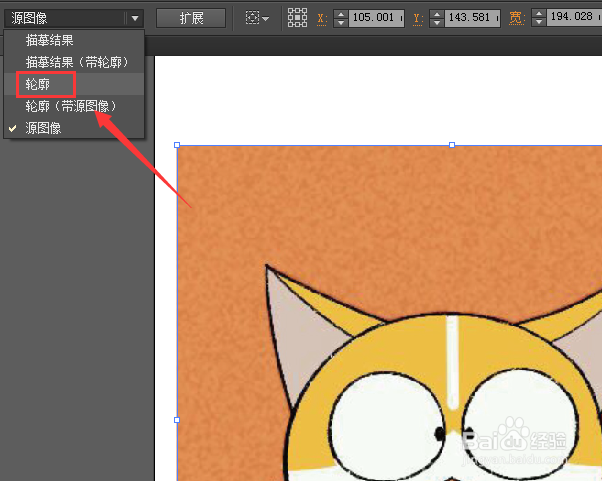Increase width value with up stepper
This screenshot has height=481, width=602.
(x=539, y=14)
